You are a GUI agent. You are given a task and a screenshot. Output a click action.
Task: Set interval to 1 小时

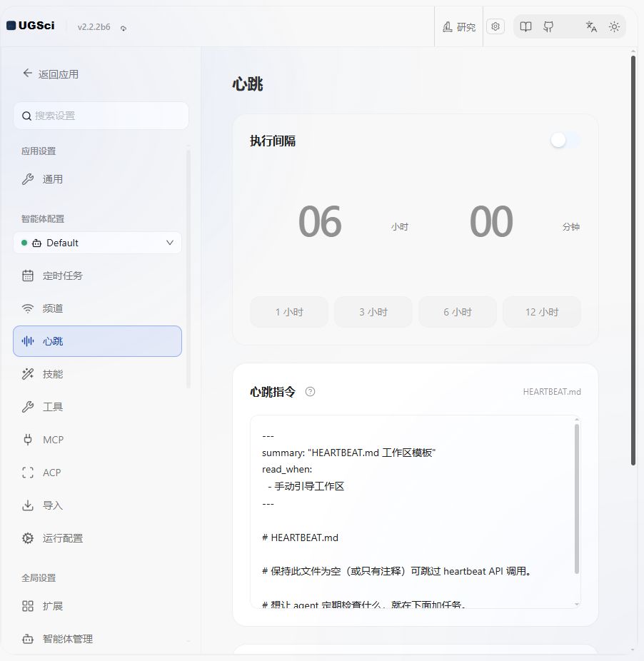pyautogui.click(x=289, y=312)
